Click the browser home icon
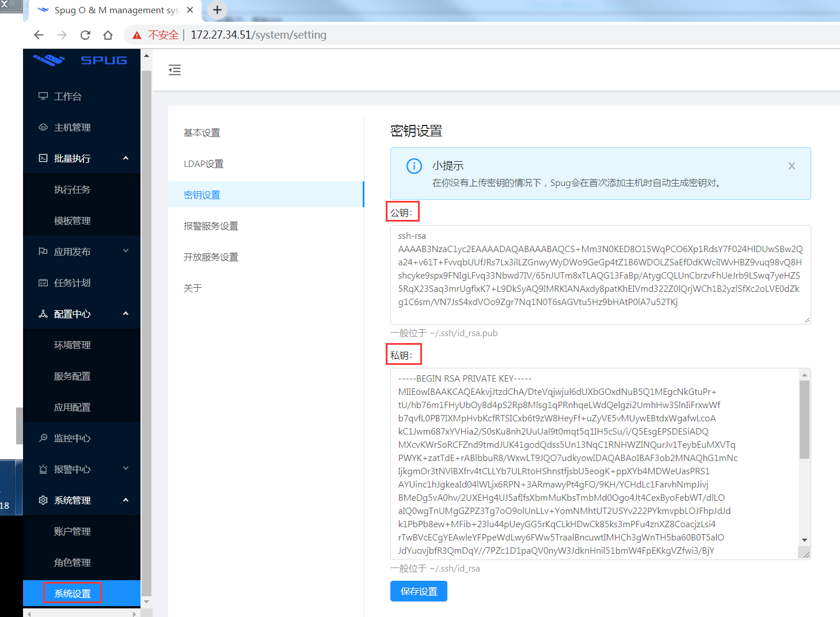This screenshot has width=840, height=617. coord(108,35)
